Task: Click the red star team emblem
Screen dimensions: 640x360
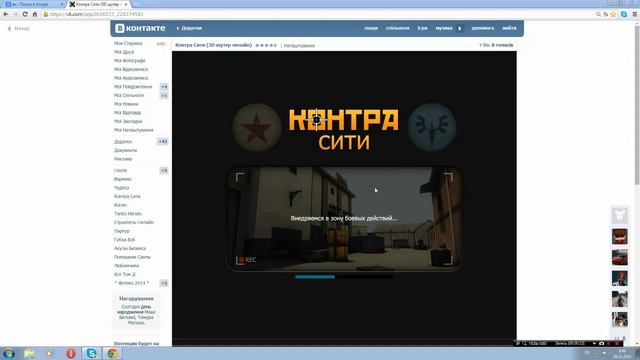Action: [257, 128]
